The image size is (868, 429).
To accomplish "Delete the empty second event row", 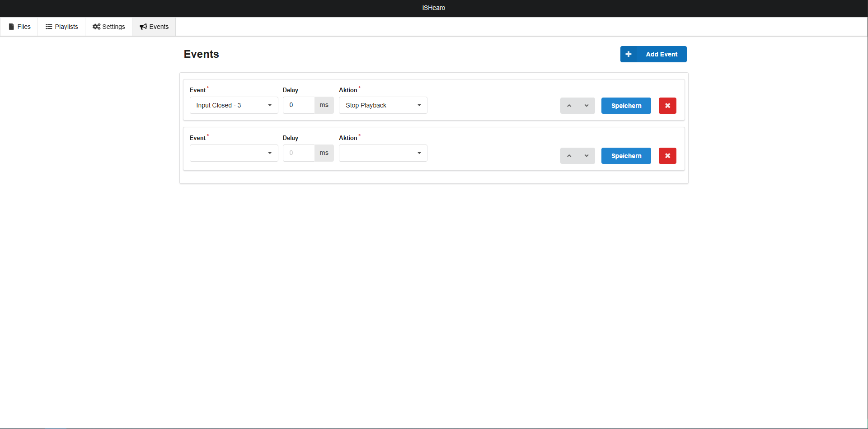I will pos(667,156).
